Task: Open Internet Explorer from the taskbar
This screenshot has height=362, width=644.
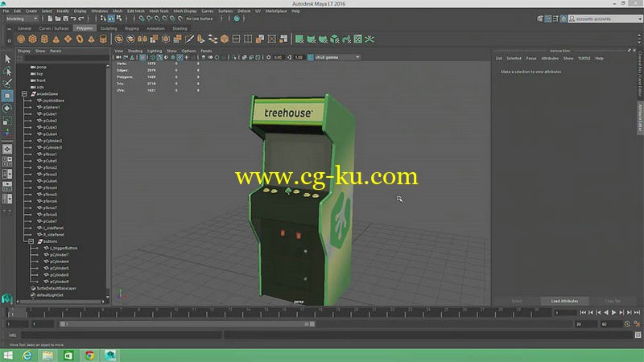Action: pos(27,356)
